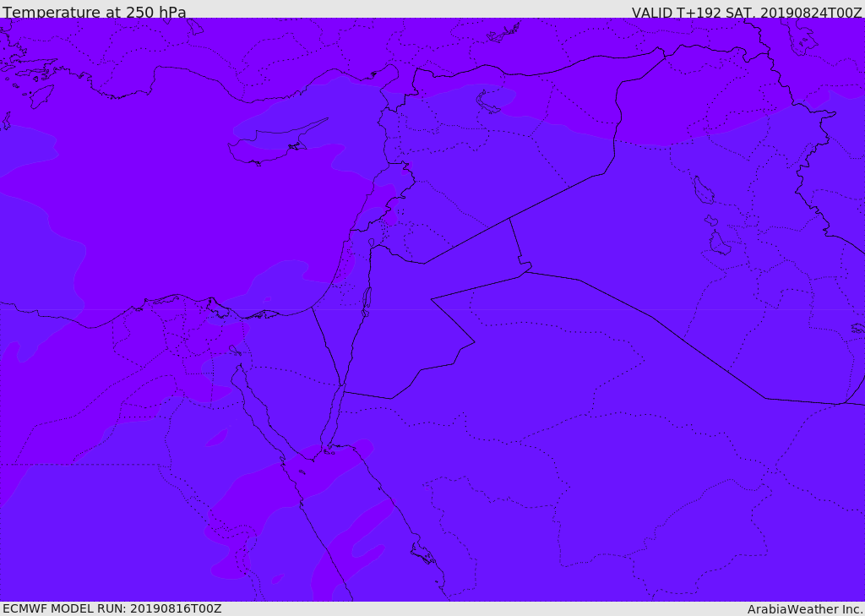
Task: Click the Dead Sea outline on the map
Action: [x=367, y=302]
